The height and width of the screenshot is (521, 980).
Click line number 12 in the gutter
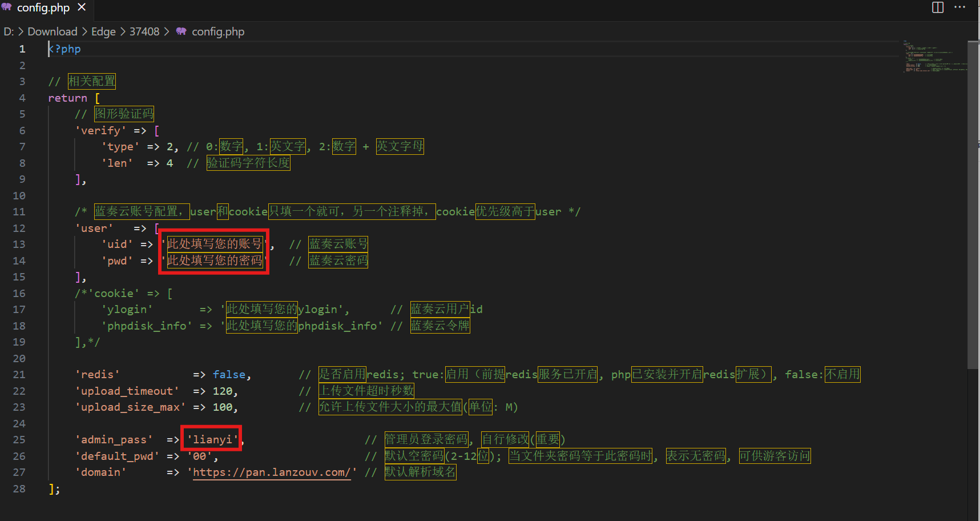click(x=19, y=229)
